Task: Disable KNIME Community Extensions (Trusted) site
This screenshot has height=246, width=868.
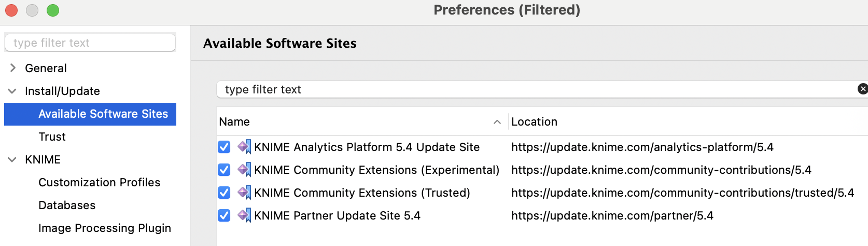Action: 224,193
